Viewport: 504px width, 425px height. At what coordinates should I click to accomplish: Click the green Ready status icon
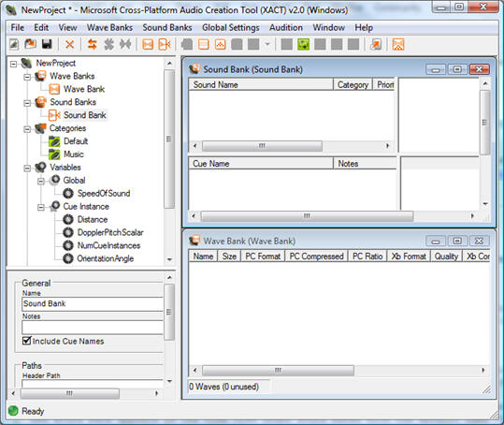tap(13, 411)
